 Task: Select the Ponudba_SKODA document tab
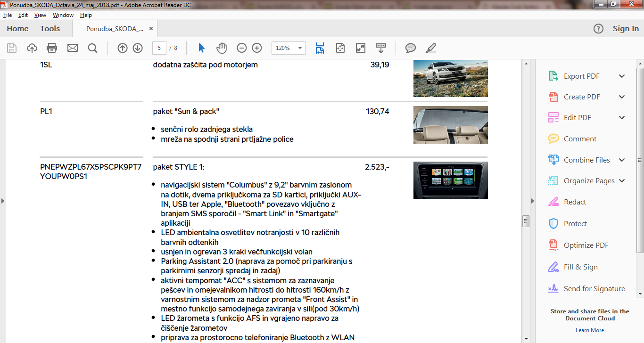pyautogui.click(x=115, y=29)
